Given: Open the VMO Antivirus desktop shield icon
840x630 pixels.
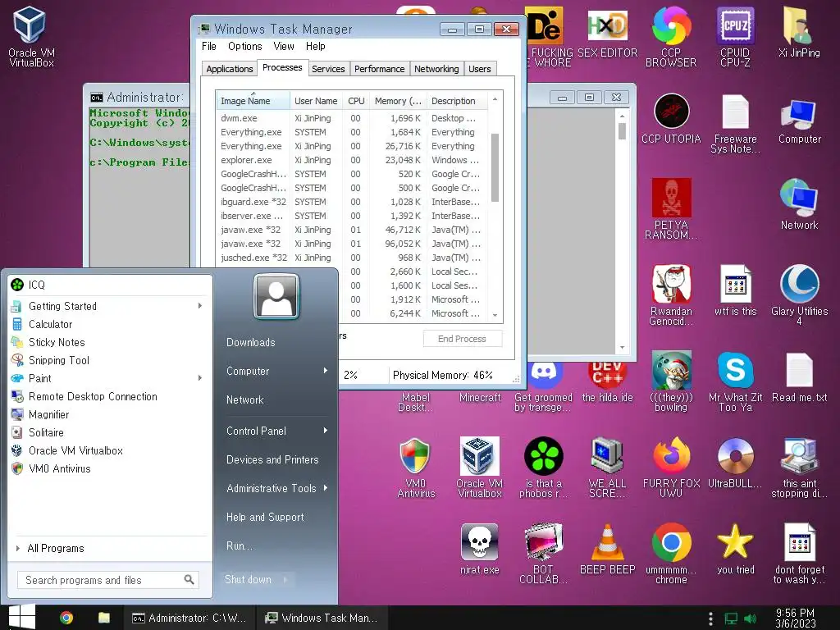Looking at the screenshot, I should click(416, 468).
